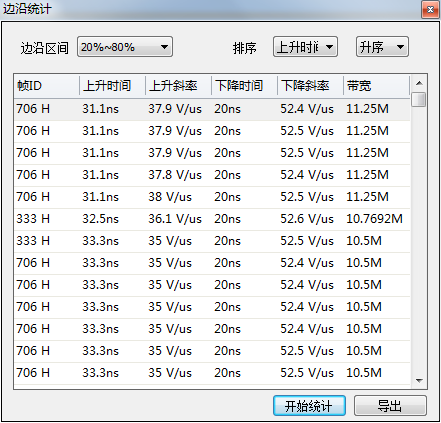
Task: Close the 边沿统计 dialog window
Action: click(430, 10)
